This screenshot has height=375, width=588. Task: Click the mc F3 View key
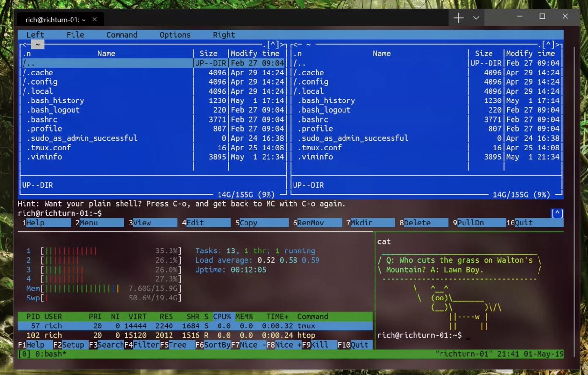click(153, 223)
